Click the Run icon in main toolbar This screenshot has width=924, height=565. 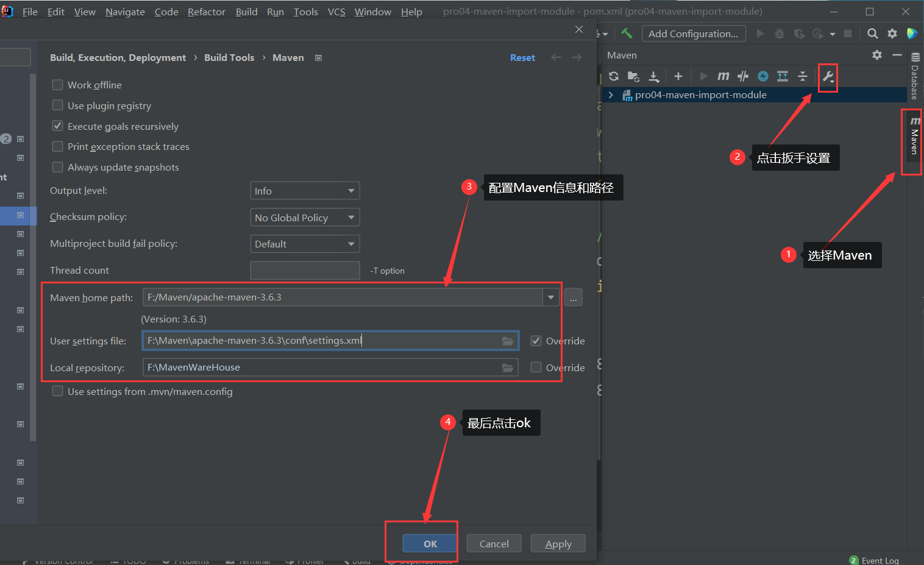point(760,34)
